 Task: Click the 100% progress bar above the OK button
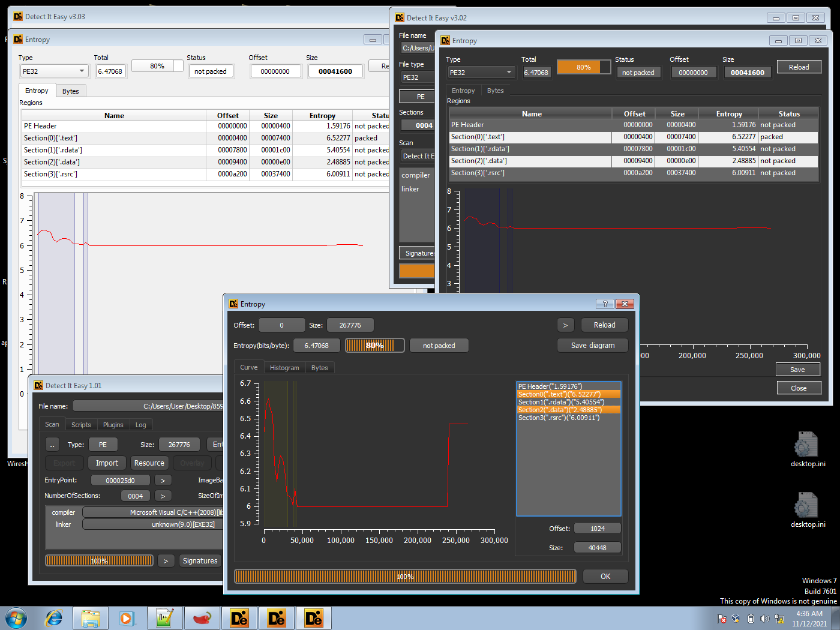coord(405,576)
